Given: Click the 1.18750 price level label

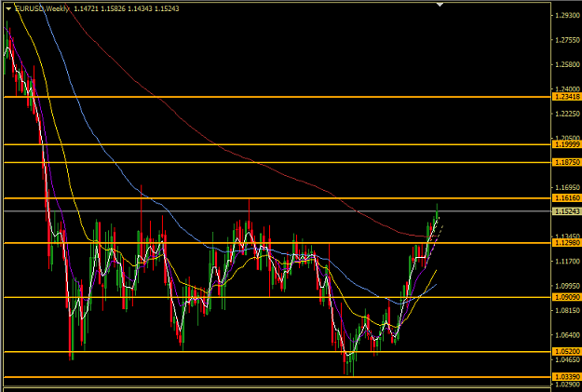Looking at the screenshot, I should (x=566, y=162).
